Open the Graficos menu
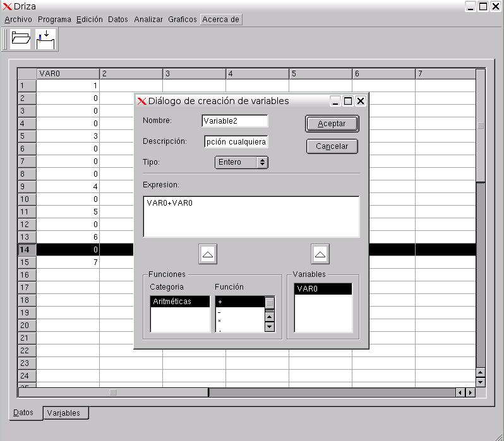The image size is (504, 441). click(x=183, y=20)
